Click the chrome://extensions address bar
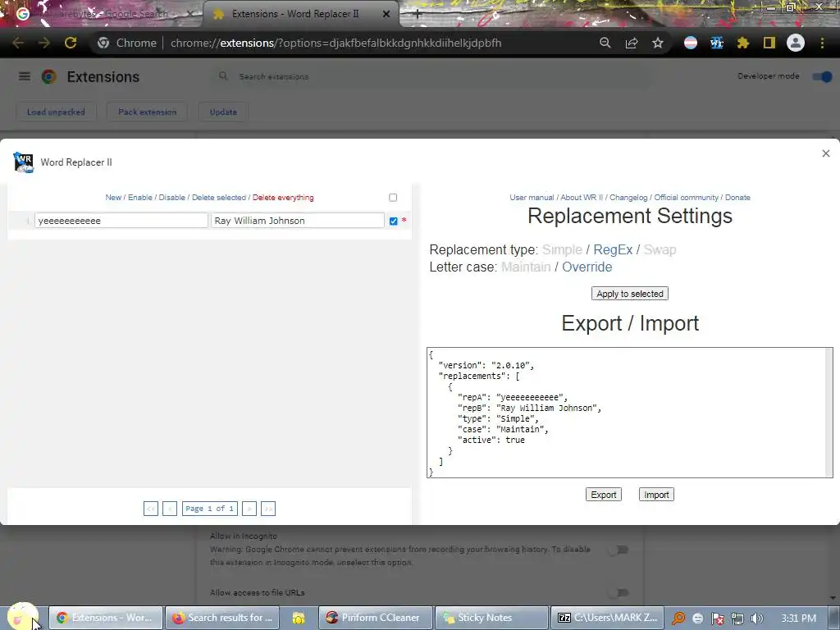840x630 pixels. pos(336,43)
